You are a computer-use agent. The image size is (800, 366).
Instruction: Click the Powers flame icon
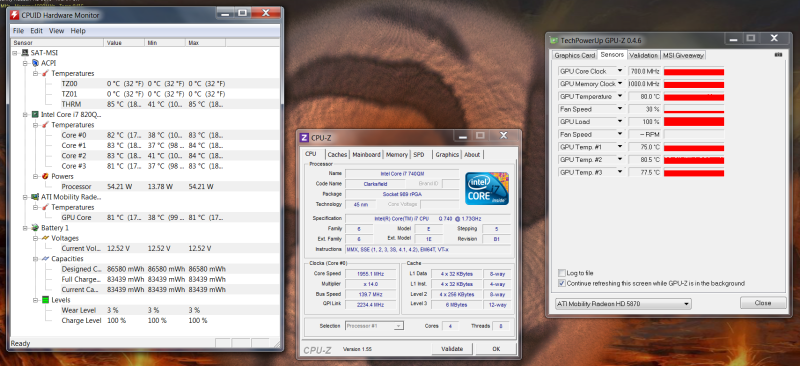pyautogui.click(x=45, y=176)
